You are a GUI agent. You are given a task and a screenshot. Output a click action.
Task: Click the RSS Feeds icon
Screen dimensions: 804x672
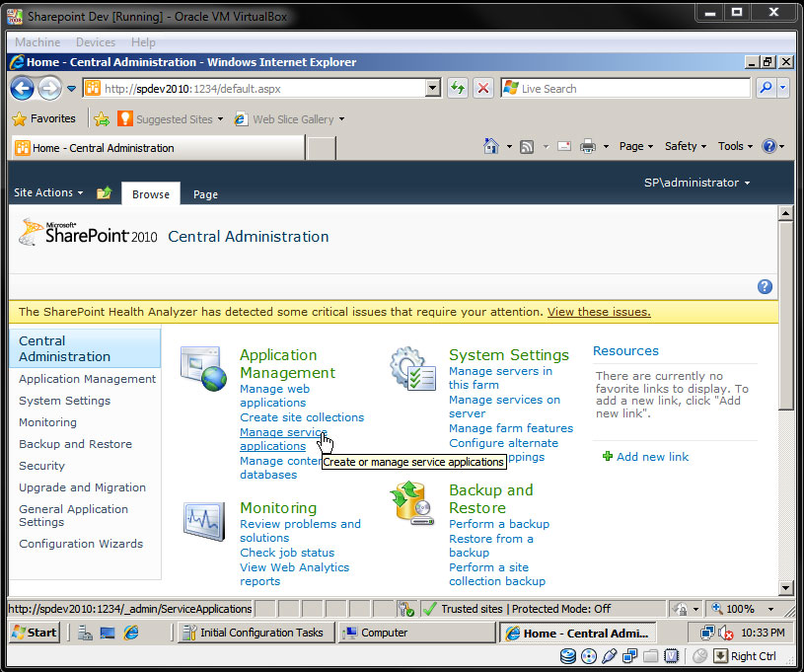coord(527,147)
